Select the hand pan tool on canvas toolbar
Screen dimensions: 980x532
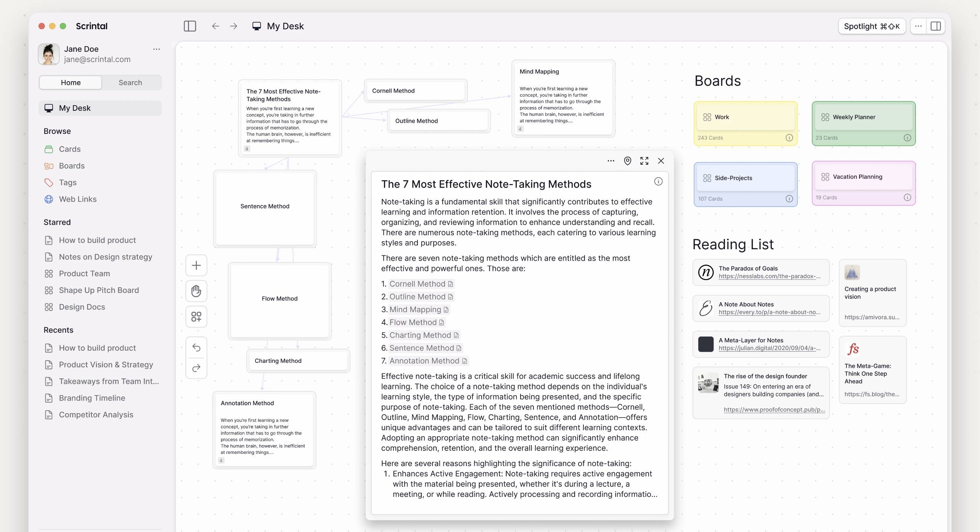(x=196, y=291)
